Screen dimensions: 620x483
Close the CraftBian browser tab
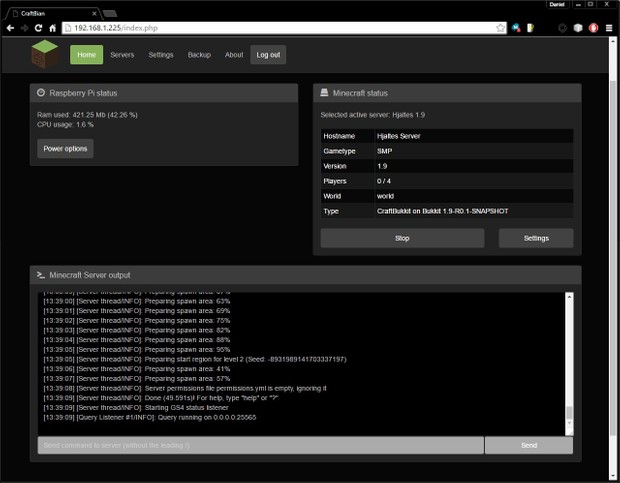pyautogui.click(x=95, y=13)
